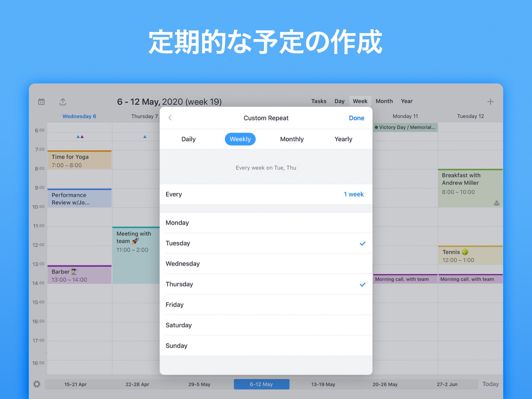Viewport: 532px width, 399px height.
Task: Navigate to week 20-26 May
Action: click(385, 384)
